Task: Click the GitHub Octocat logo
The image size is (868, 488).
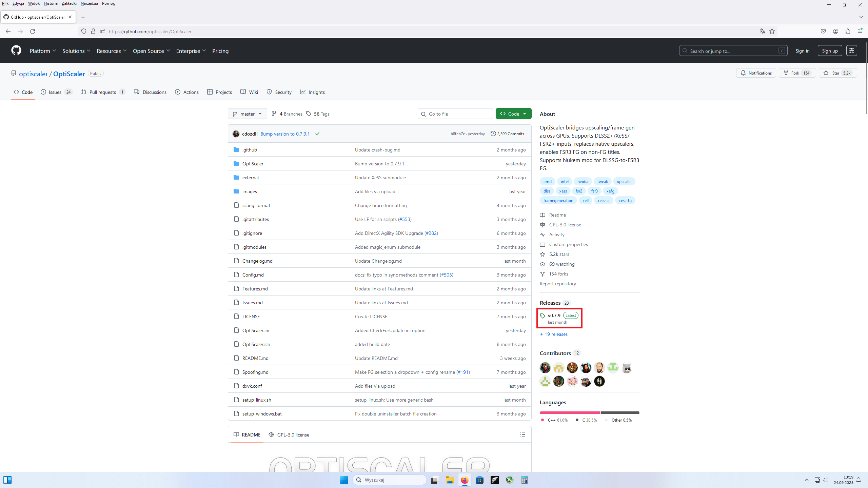Action: tap(16, 50)
